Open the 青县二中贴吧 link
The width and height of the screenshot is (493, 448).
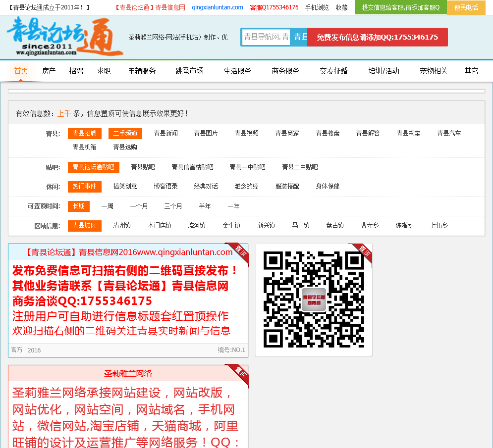[300, 167]
